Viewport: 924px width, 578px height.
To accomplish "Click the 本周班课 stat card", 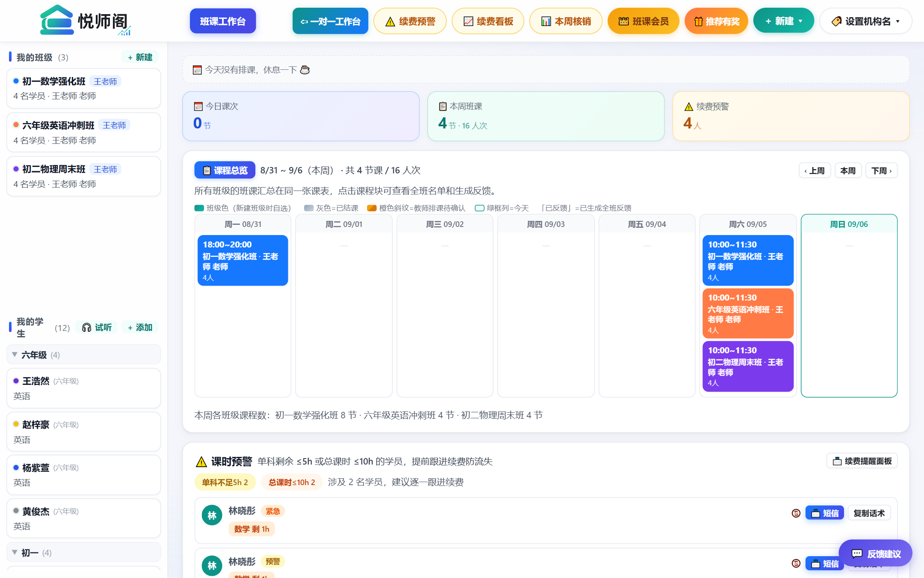I will tap(546, 116).
